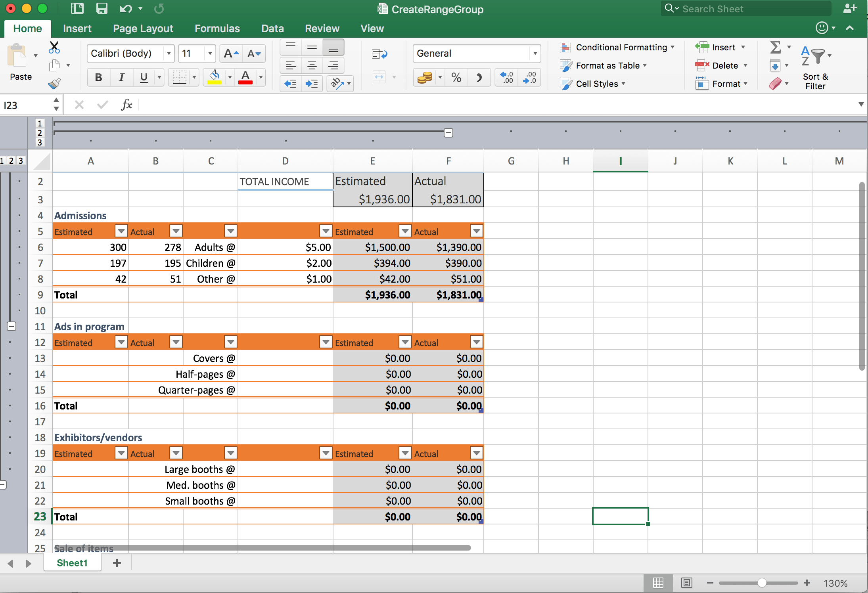
Task: Open the font name dropdown
Action: tap(169, 54)
